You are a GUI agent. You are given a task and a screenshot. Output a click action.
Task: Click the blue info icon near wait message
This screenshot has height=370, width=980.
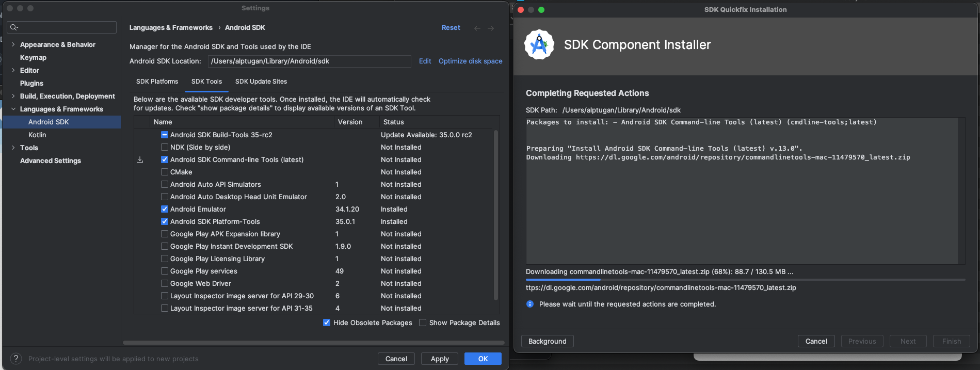pos(530,304)
